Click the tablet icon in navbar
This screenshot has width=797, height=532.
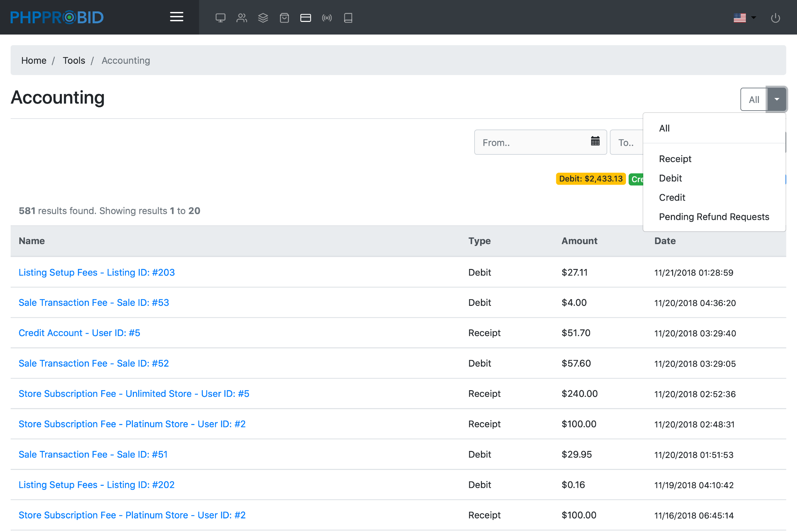(348, 18)
